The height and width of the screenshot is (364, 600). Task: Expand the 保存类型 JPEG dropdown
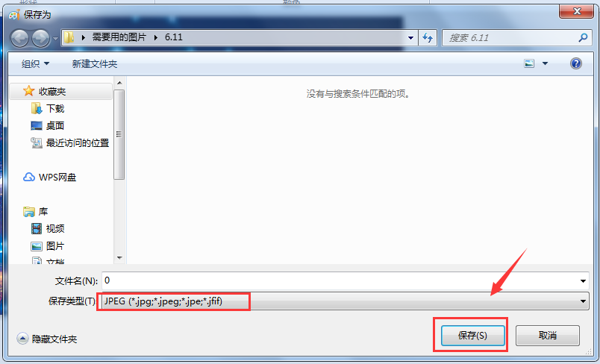pos(346,301)
